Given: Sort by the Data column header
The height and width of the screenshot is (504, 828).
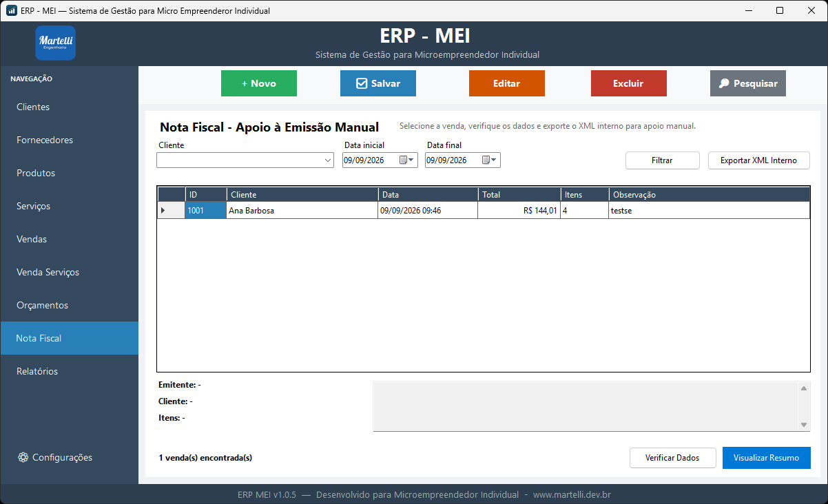Looking at the screenshot, I should click(428, 195).
